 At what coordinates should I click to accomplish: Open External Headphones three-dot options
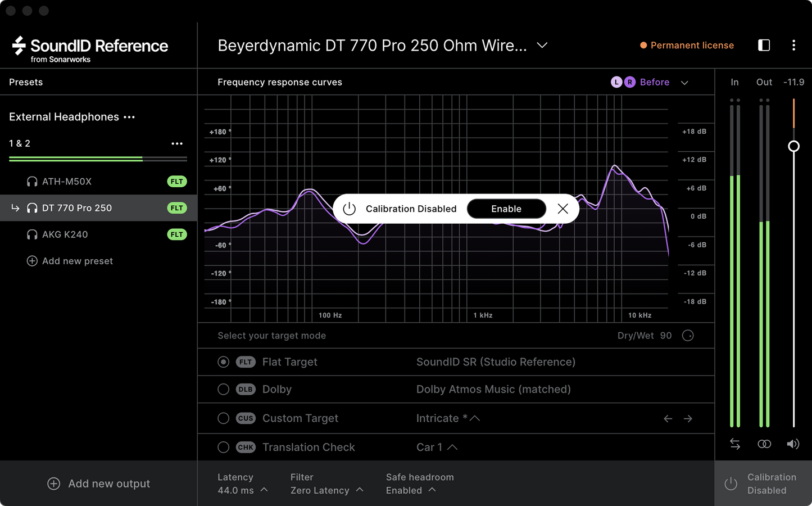pyautogui.click(x=129, y=117)
